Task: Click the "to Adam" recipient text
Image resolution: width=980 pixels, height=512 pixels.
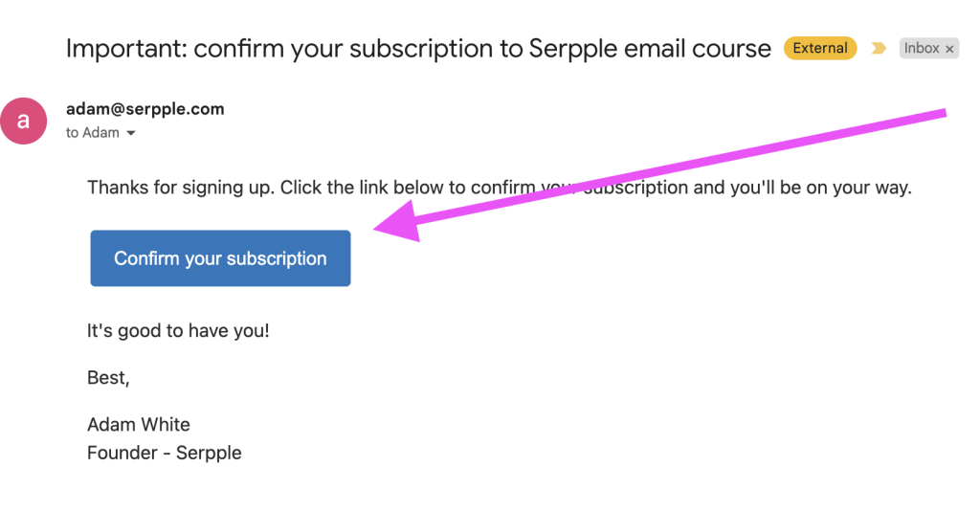Action: [93, 133]
